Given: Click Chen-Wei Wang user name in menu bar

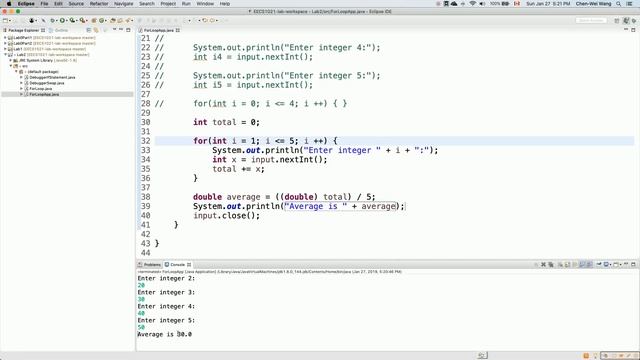Looking at the screenshot, I should [x=593, y=4].
